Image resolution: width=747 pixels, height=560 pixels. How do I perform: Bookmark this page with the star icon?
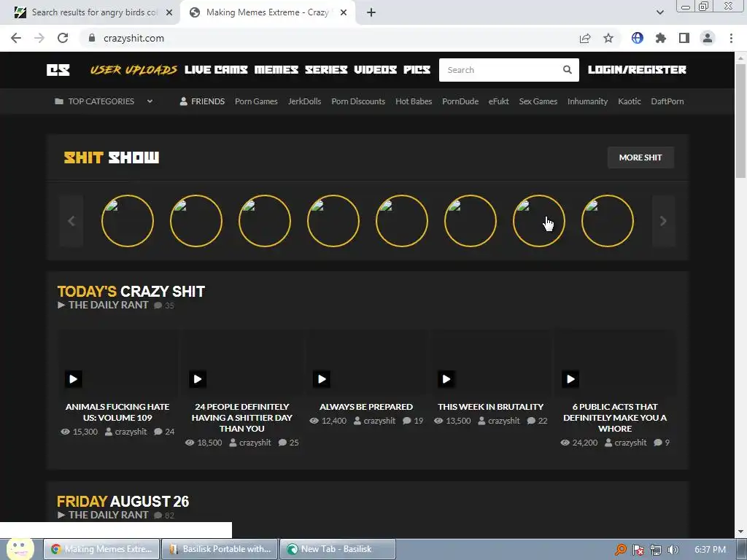(608, 38)
